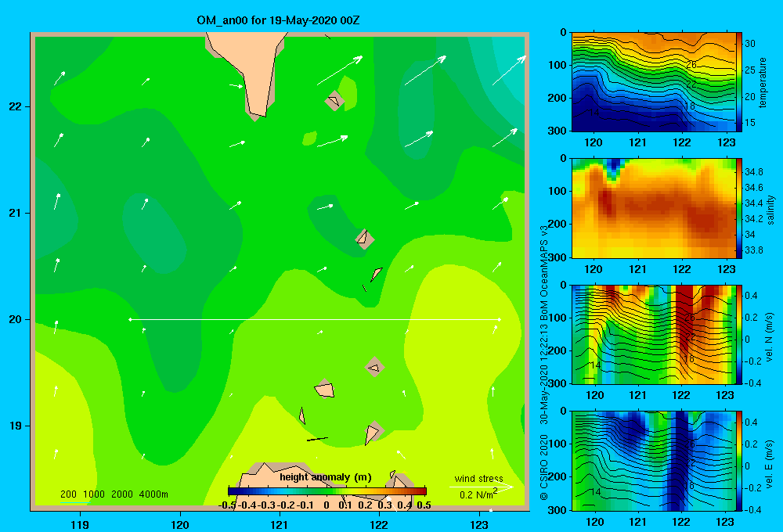Viewport: 783px width, 532px height.
Task: Click the "200 1000 2000 4000m" depth contour legend
Action: click(x=114, y=494)
